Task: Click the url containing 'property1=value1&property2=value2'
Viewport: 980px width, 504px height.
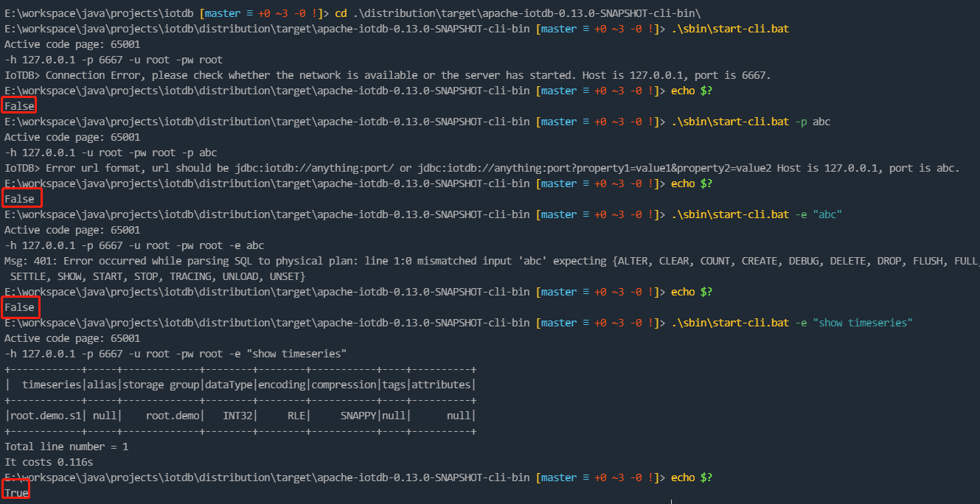Action: [x=594, y=169]
